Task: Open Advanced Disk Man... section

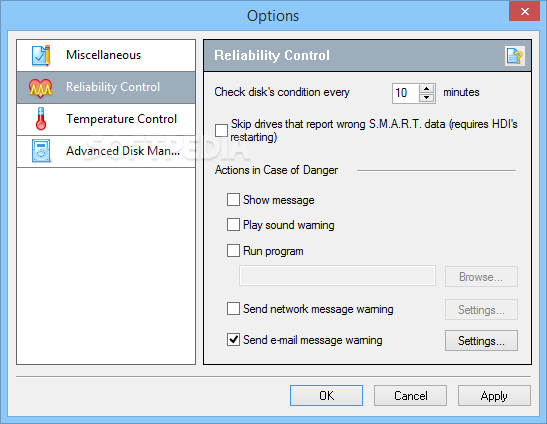Action: click(106, 151)
